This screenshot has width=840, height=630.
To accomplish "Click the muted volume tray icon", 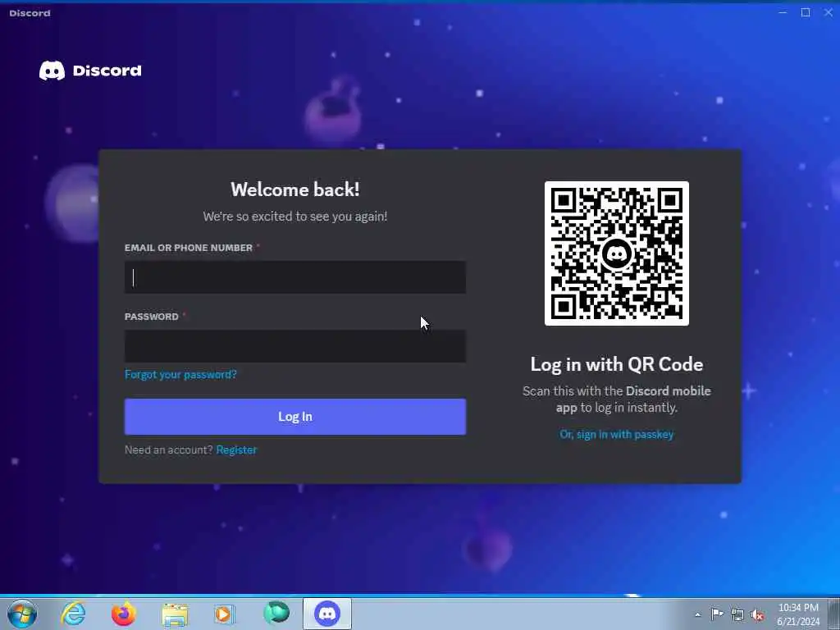I will 757,614.
